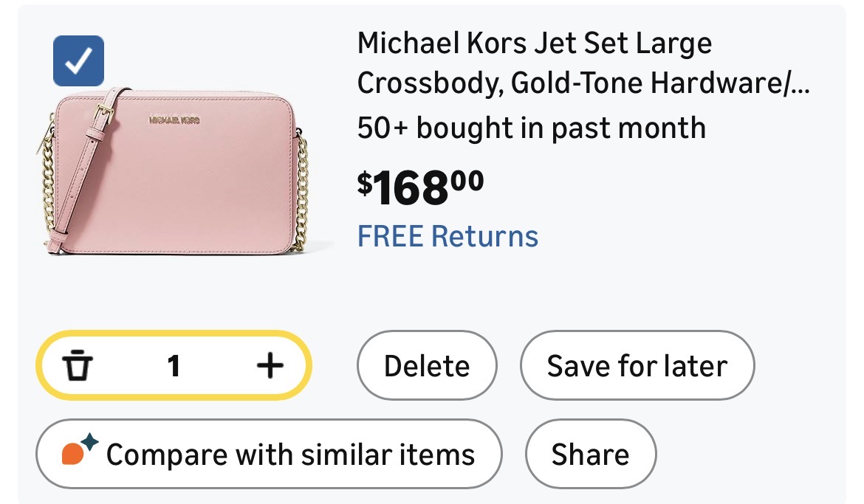Click the gold buckle on the pink strap

click(x=106, y=117)
